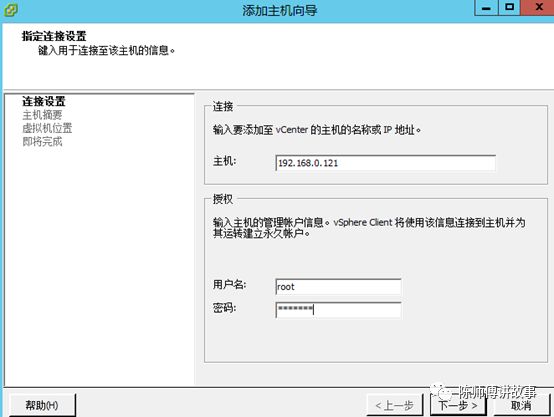Click the 指定连接设置 heading text
Screen dimensions: 554x417
click(54, 36)
